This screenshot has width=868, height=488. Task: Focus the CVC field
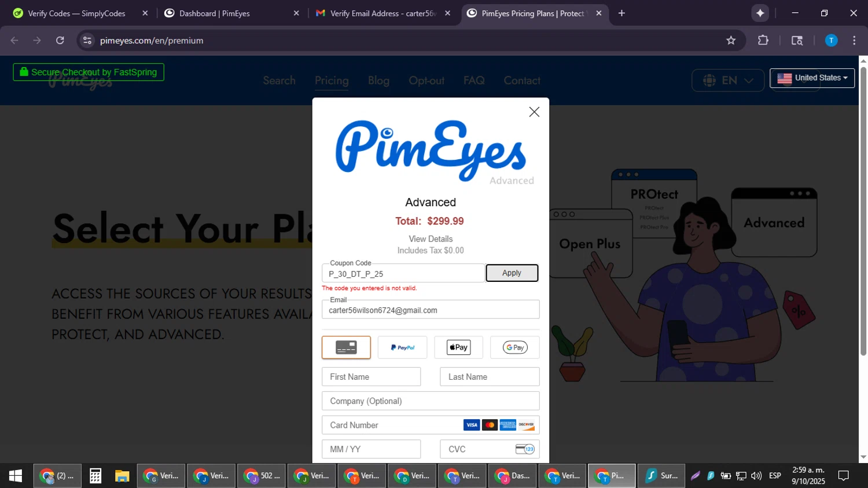[490, 449]
